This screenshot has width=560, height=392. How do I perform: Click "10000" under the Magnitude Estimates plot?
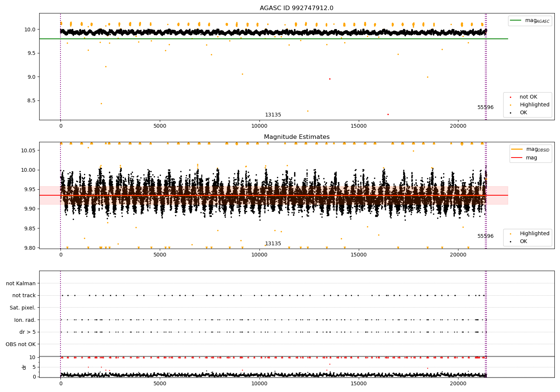pos(259,255)
